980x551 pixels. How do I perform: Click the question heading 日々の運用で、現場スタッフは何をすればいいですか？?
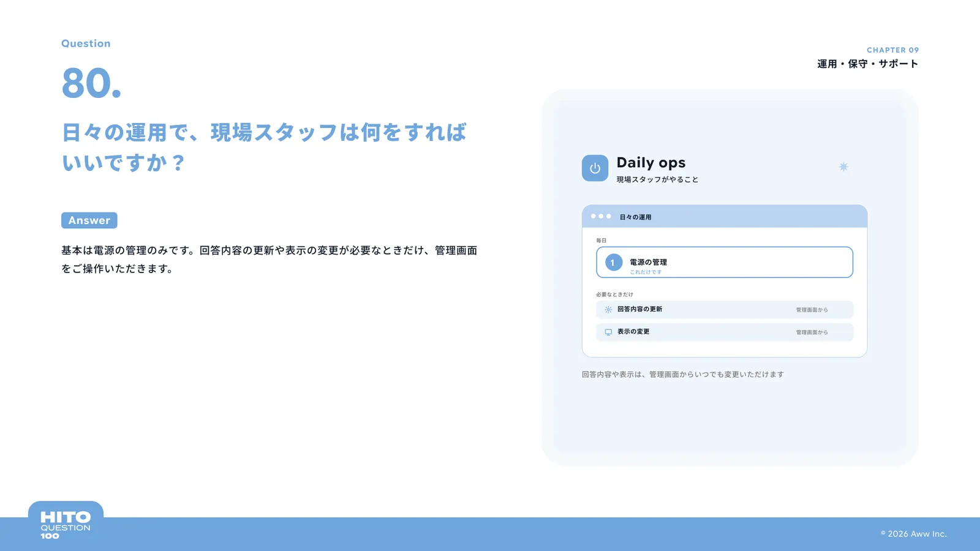(264, 147)
